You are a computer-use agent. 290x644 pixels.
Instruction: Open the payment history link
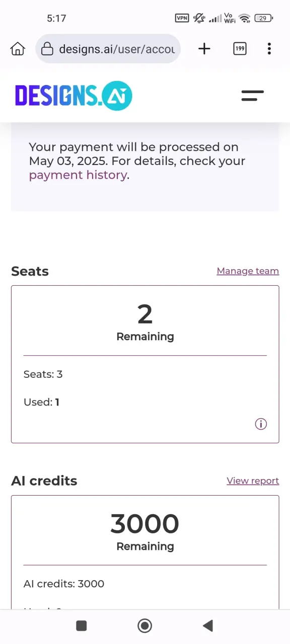78,175
